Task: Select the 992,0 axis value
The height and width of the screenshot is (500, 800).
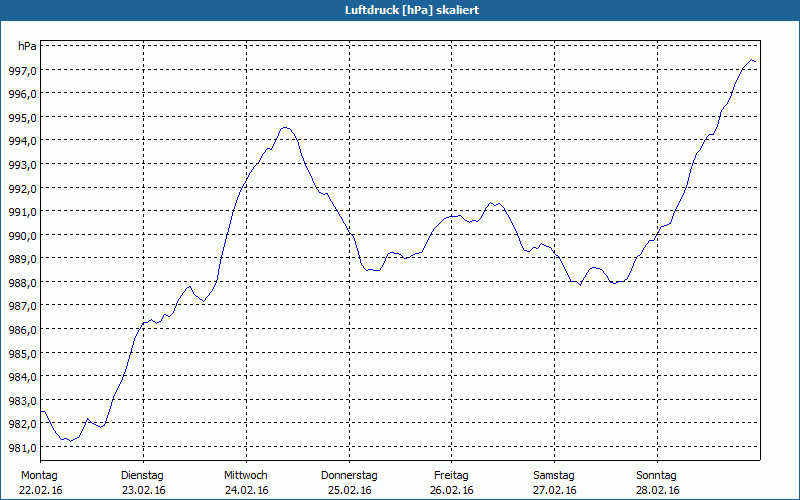Action: click(x=22, y=189)
